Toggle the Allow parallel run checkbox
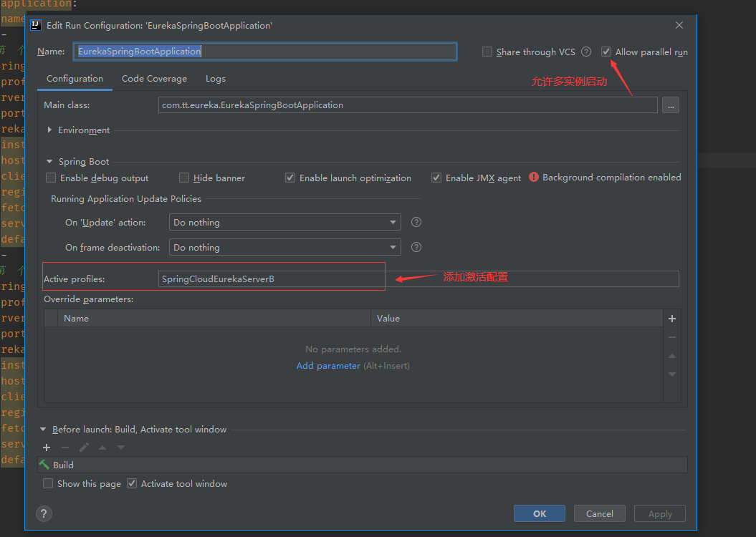This screenshot has height=537, width=756. pyautogui.click(x=607, y=52)
